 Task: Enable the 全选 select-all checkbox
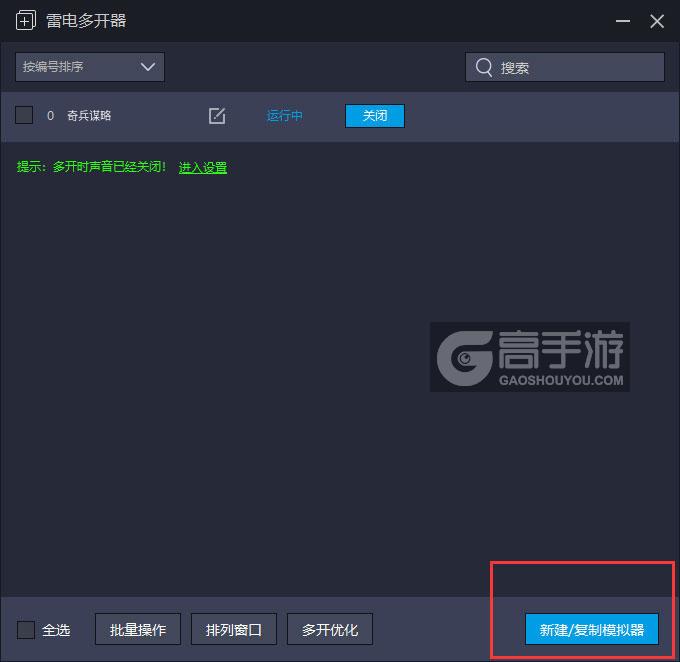pyautogui.click(x=26, y=629)
